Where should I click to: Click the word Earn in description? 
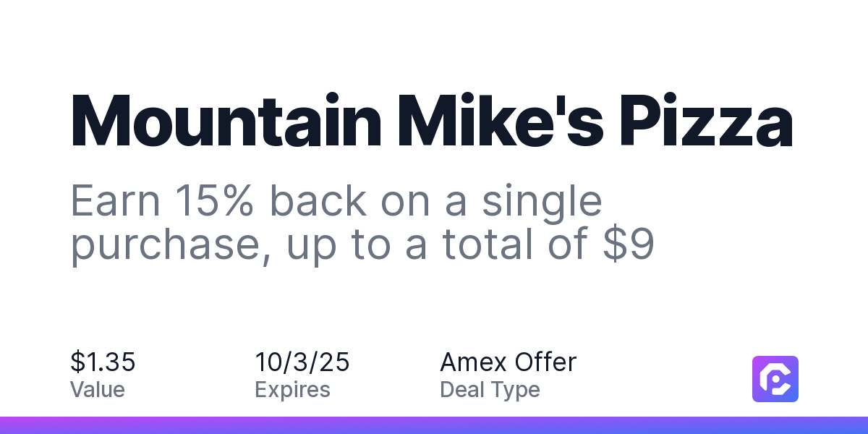(x=115, y=201)
